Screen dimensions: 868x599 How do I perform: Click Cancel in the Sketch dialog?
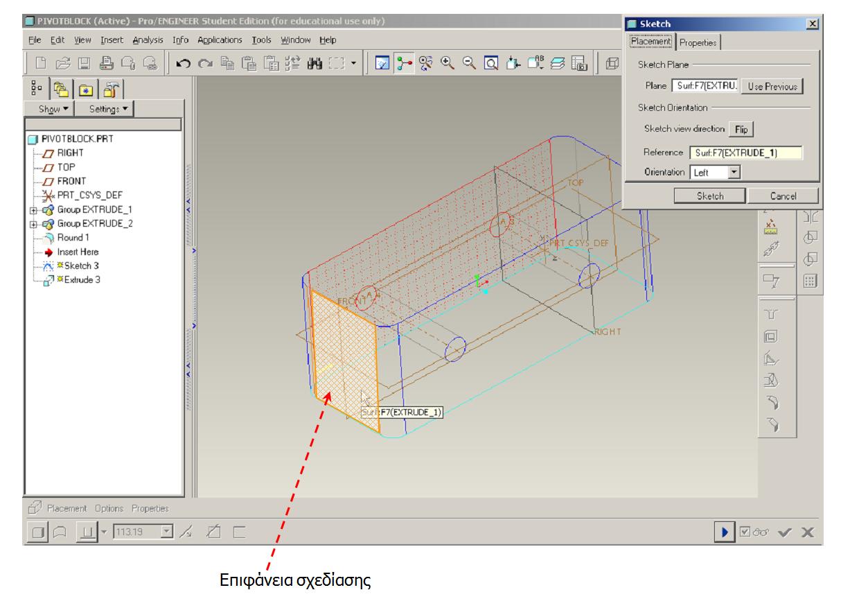pyautogui.click(x=782, y=196)
